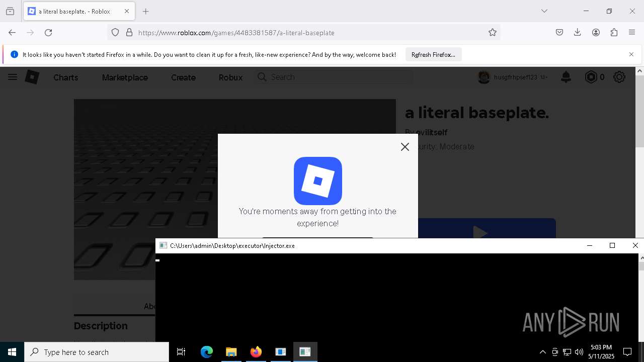The width and height of the screenshot is (644, 362).
Task: Save page to Pocket icon
Action: (x=559, y=33)
